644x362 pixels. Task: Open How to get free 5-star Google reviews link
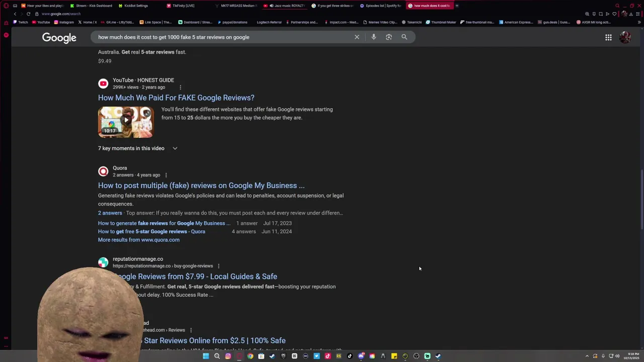[x=151, y=231]
